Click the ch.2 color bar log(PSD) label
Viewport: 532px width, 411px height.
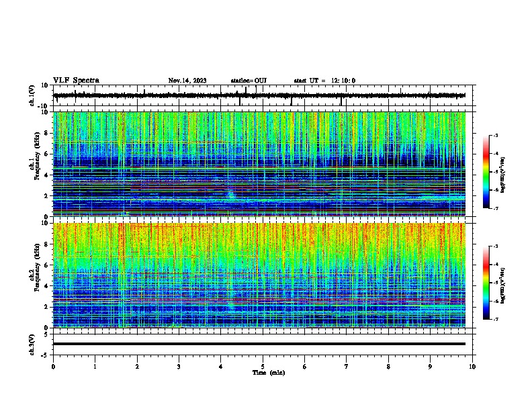503,285
